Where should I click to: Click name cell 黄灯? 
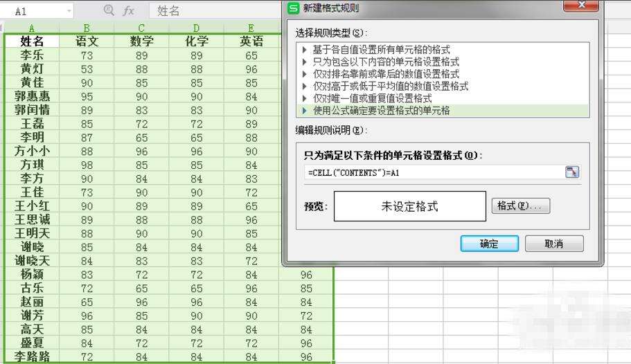(32, 69)
